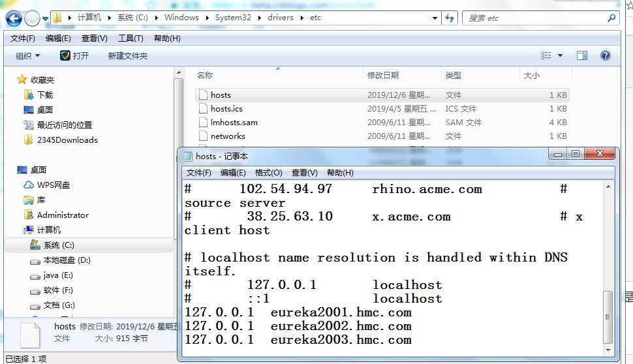Expand arrow after 计算机 in address bar

tap(109, 18)
